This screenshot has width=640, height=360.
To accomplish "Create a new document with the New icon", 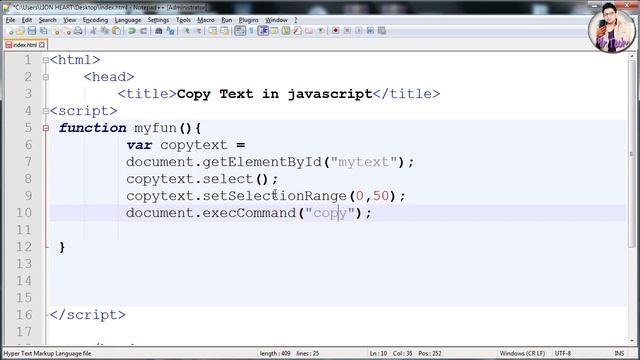I will point(10,31).
